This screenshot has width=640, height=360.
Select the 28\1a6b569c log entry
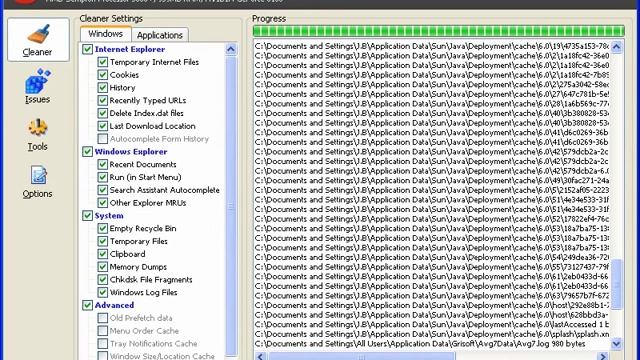point(432,104)
